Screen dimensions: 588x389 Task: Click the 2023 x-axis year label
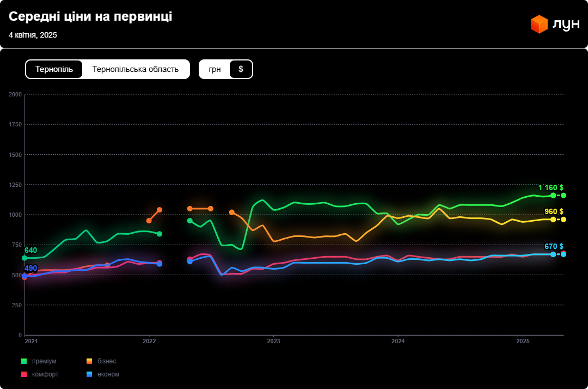point(273,342)
